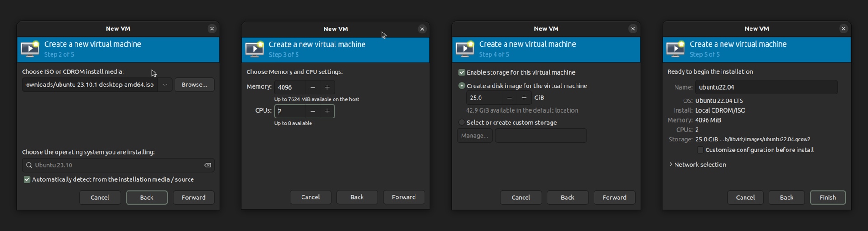The height and width of the screenshot is (231, 868).
Task: Click VM Name field ubuntu22.04
Action: 766,87
